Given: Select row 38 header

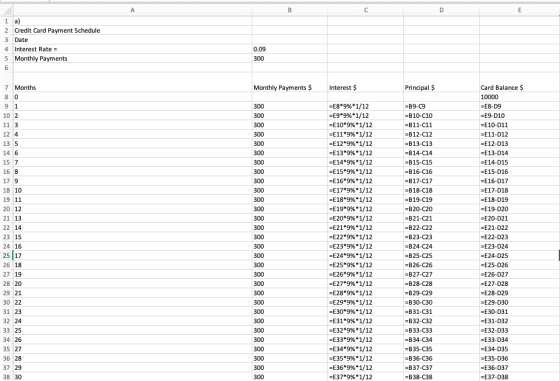Looking at the screenshot, I should tap(6, 377).
